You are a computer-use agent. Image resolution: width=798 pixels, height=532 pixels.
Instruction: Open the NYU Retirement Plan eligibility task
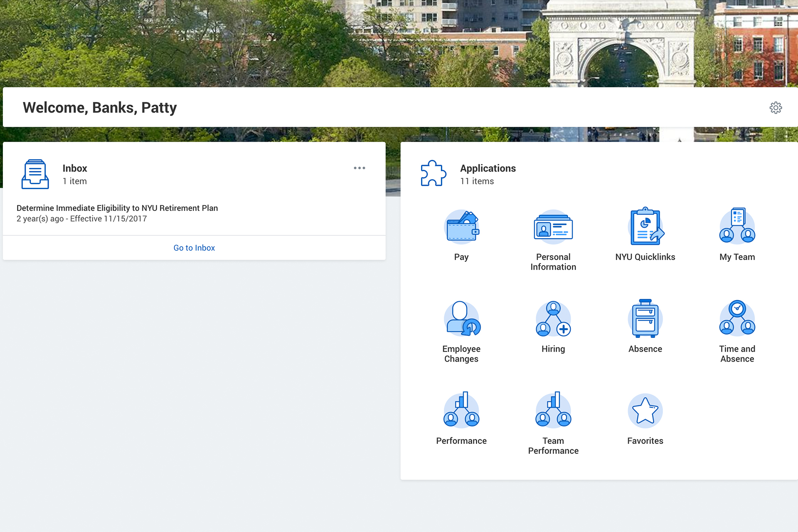click(x=117, y=208)
